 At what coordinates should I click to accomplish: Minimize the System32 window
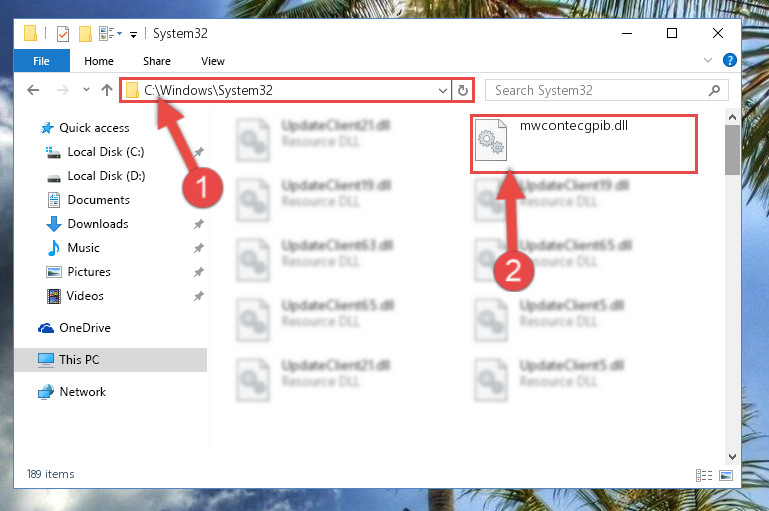(x=627, y=33)
